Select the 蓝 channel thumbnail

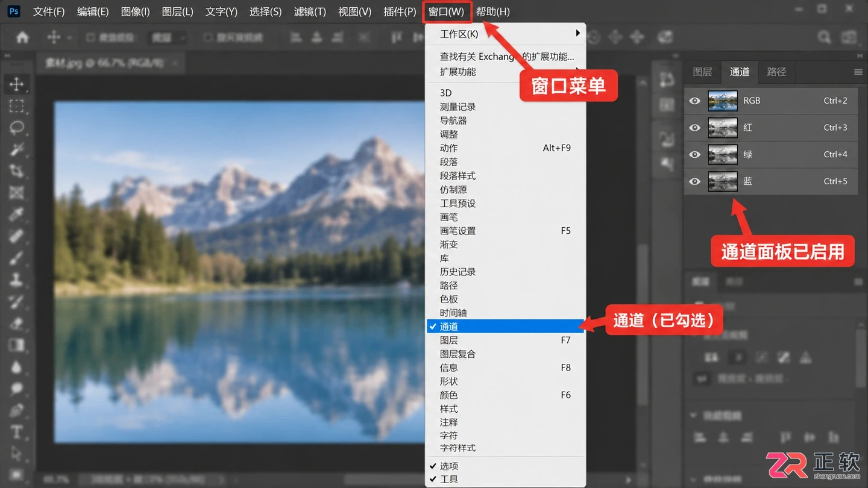(723, 181)
